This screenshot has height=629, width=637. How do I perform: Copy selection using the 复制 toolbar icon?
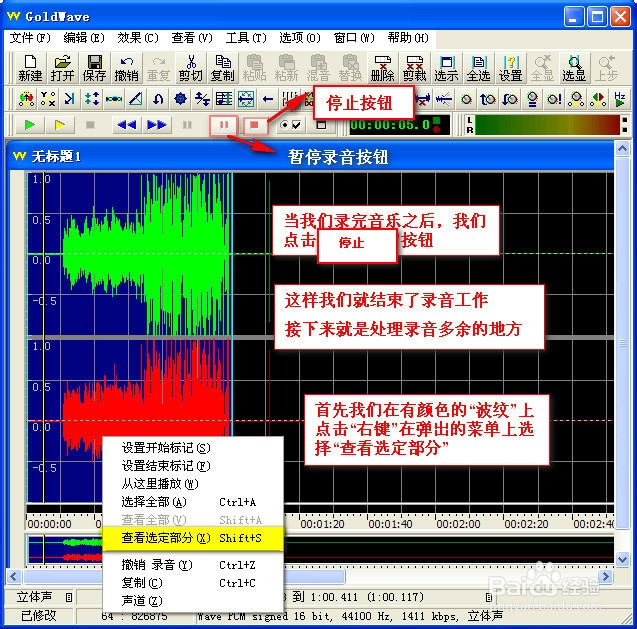pyautogui.click(x=223, y=68)
